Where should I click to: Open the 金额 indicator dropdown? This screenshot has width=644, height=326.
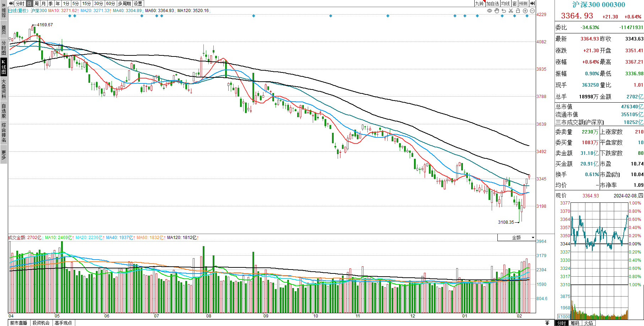pyautogui.click(x=517, y=238)
